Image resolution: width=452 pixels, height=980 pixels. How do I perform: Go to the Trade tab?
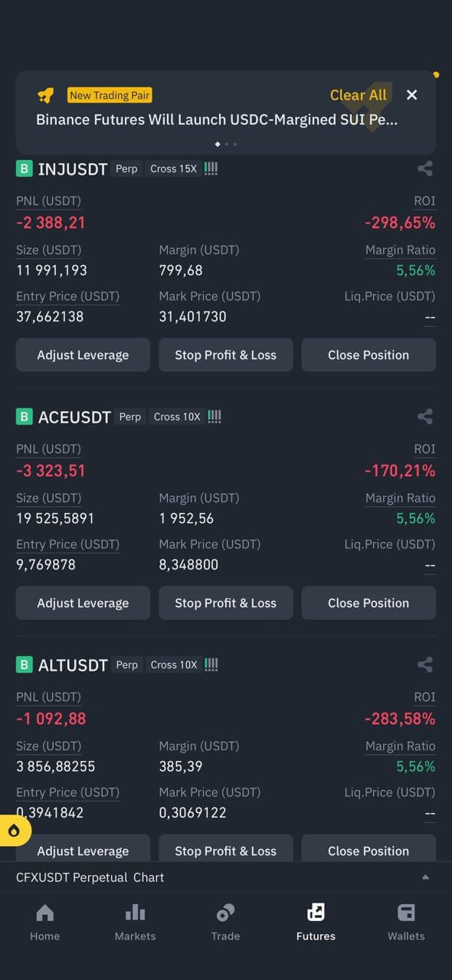[225, 923]
